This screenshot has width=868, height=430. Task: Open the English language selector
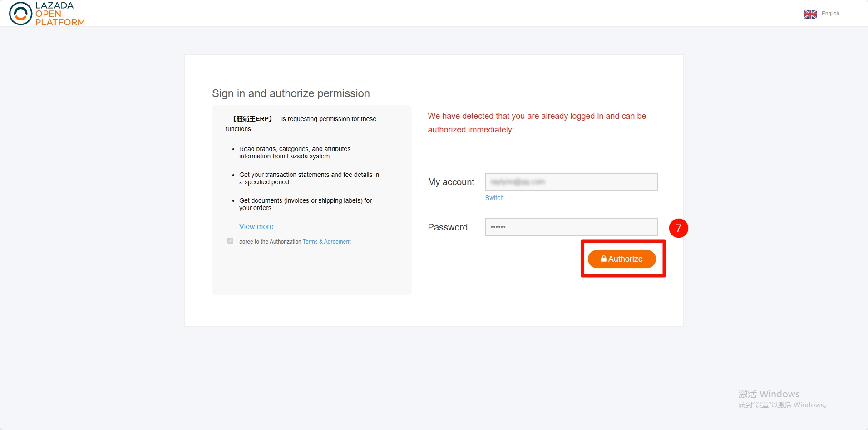(x=830, y=14)
